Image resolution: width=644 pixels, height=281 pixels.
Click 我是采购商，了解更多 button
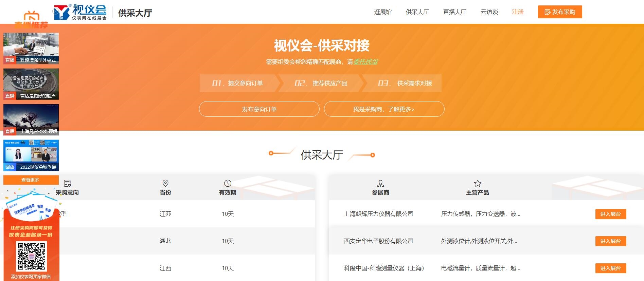click(x=384, y=109)
